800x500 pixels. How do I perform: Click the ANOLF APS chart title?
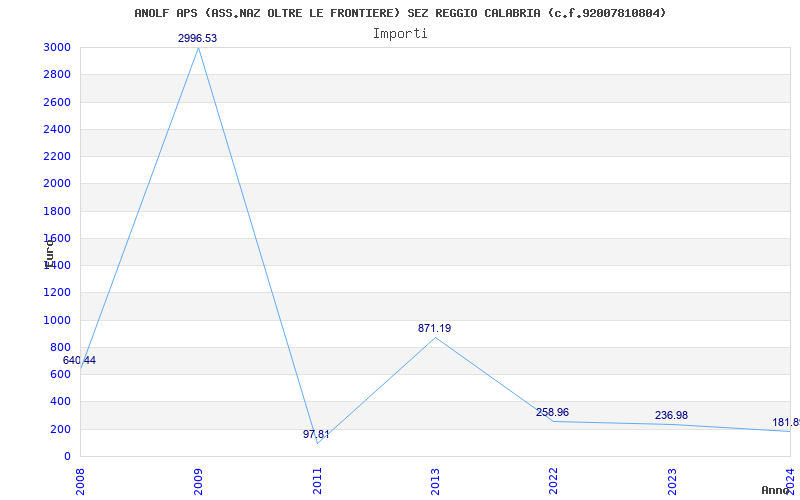point(400,13)
